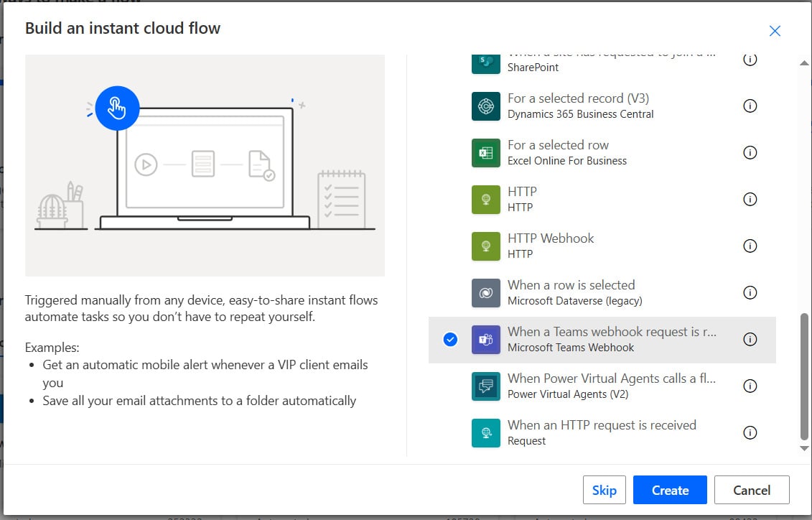Click the scroll up arrow of trigger list
This screenshot has height=520, width=812.
(x=803, y=63)
